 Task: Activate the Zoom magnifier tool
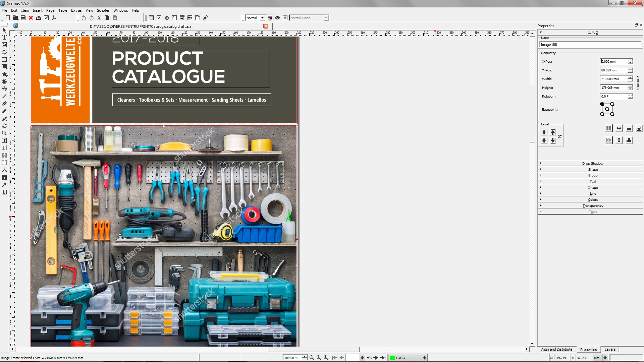point(4,133)
